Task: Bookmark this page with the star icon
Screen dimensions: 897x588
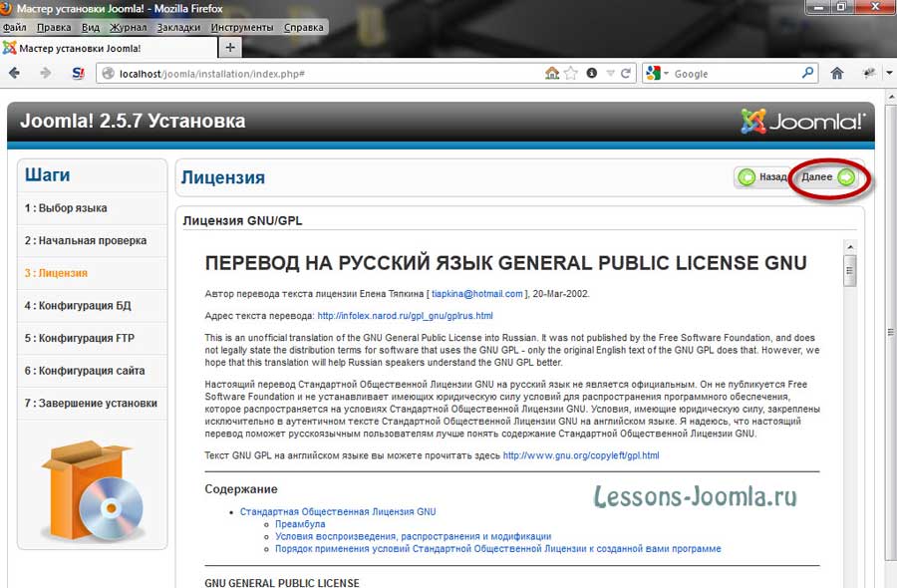Action: pyautogui.click(x=571, y=73)
